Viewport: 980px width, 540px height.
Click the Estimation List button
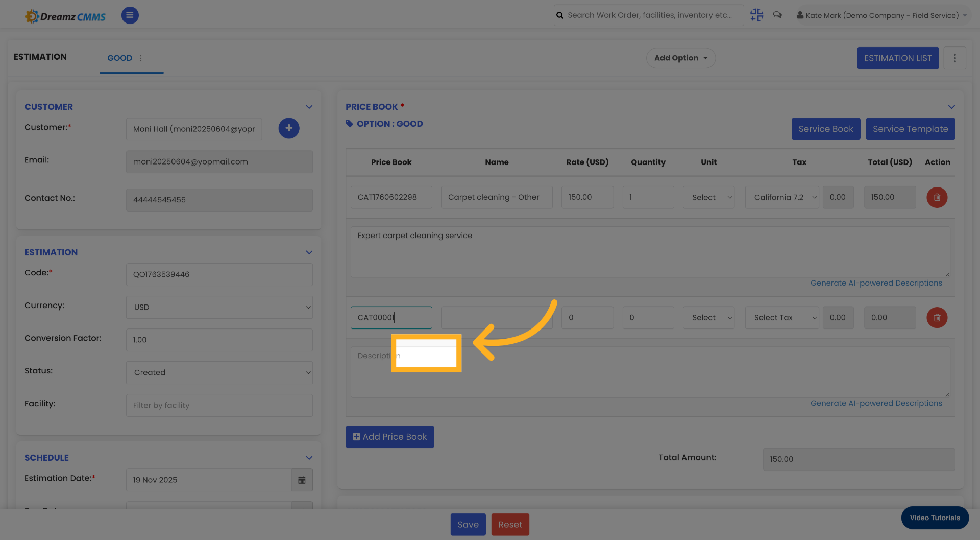pyautogui.click(x=898, y=58)
